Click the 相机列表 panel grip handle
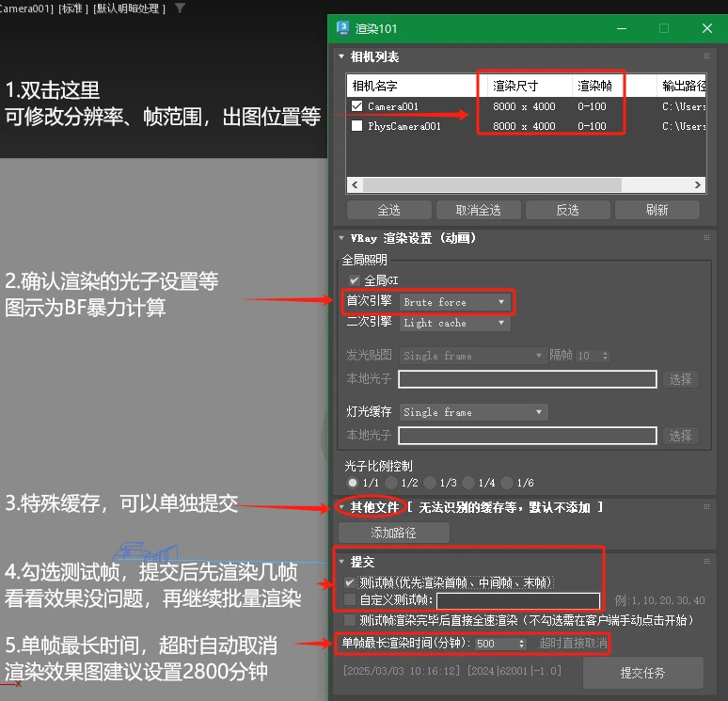Screen dimensions: 728x701 tap(706, 56)
